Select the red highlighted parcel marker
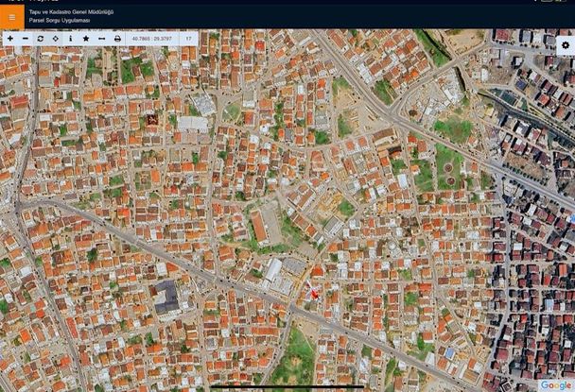 coord(314,294)
